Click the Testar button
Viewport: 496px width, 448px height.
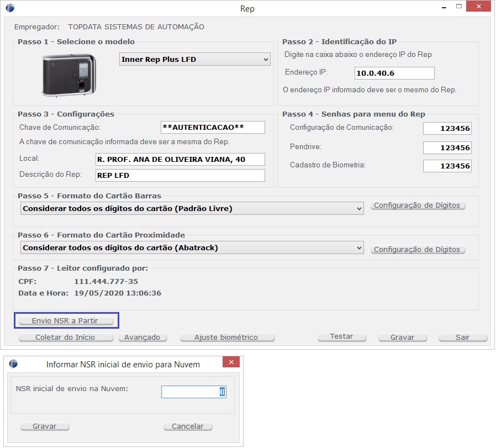pyautogui.click(x=342, y=336)
